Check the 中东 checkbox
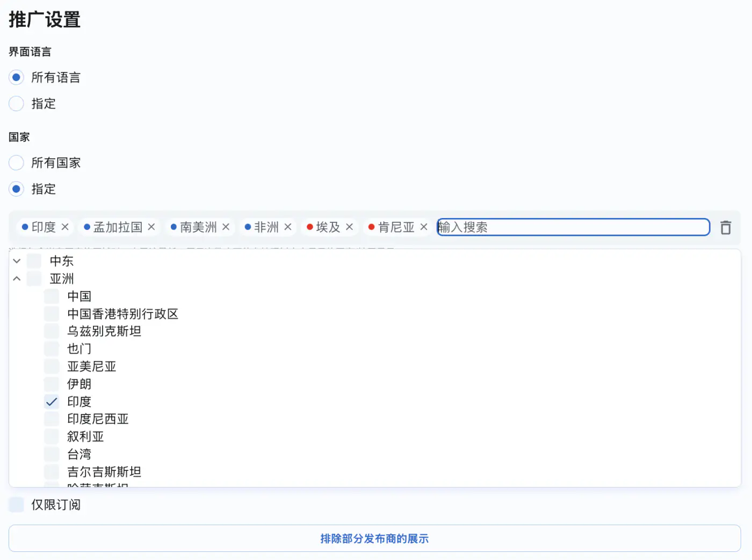The height and width of the screenshot is (560, 752). [x=34, y=261]
